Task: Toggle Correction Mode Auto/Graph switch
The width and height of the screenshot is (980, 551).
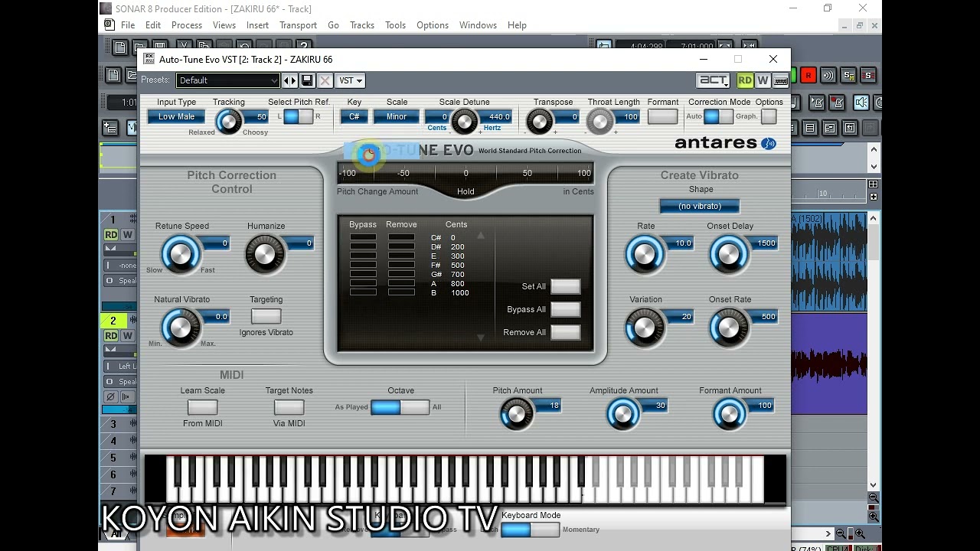Action: click(718, 116)
